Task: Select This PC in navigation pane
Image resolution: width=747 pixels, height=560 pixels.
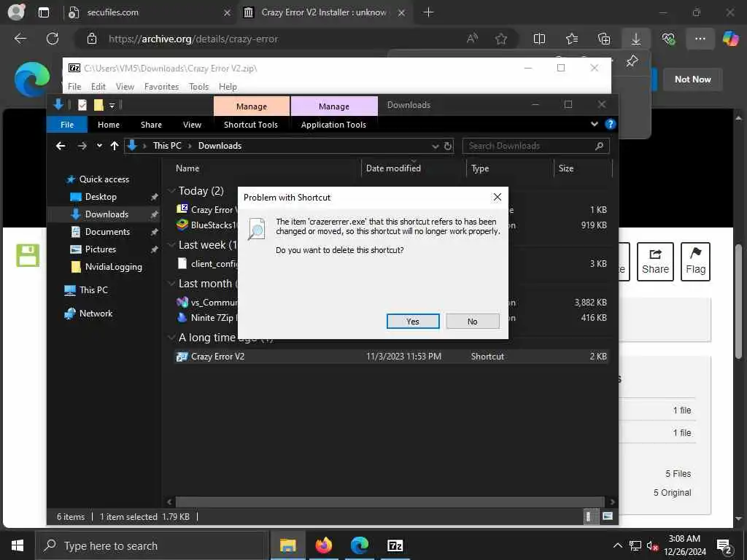Action: [93, 290]
